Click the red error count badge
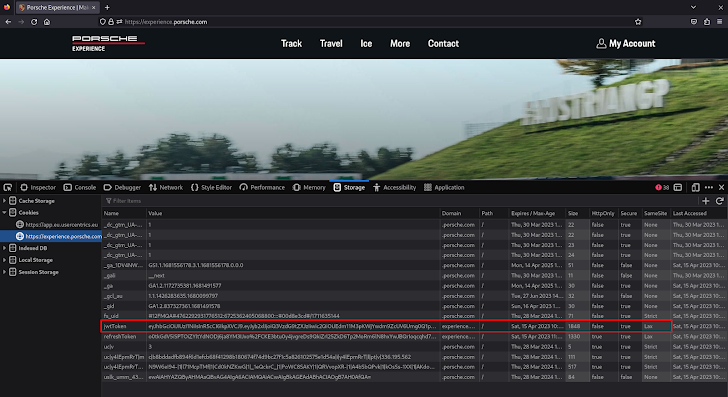 [662, 188]
